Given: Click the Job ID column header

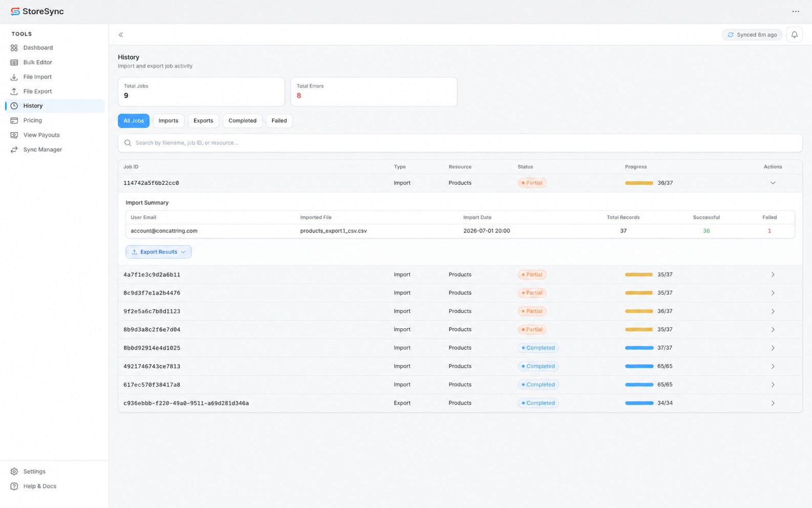Looking at the screenshot, I should [131, 167].
